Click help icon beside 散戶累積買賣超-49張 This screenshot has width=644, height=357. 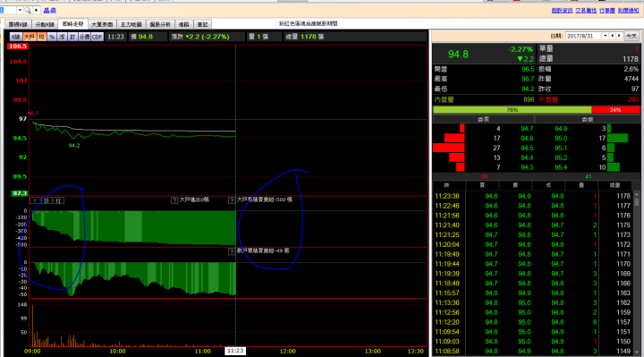(232, 251)
